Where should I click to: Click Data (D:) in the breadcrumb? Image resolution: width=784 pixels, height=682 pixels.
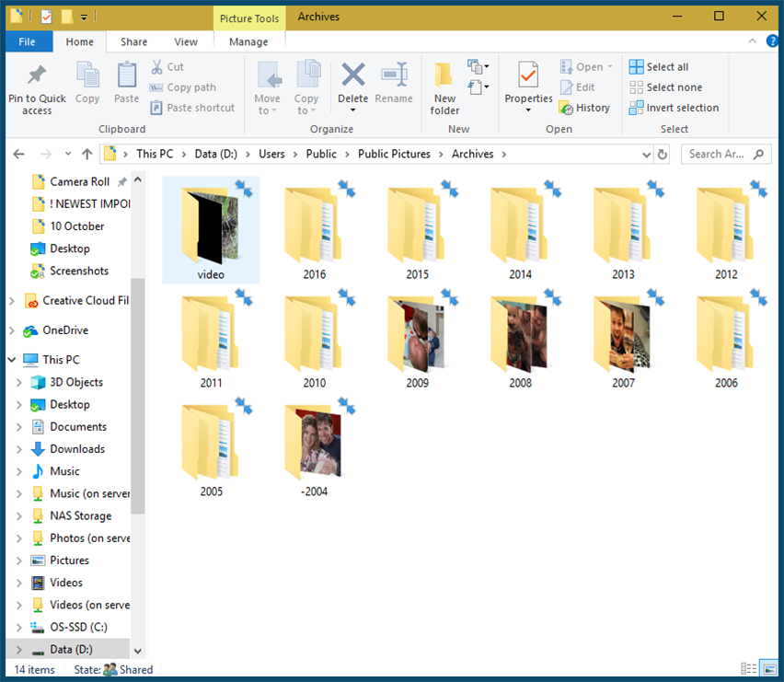coord(216,154)
